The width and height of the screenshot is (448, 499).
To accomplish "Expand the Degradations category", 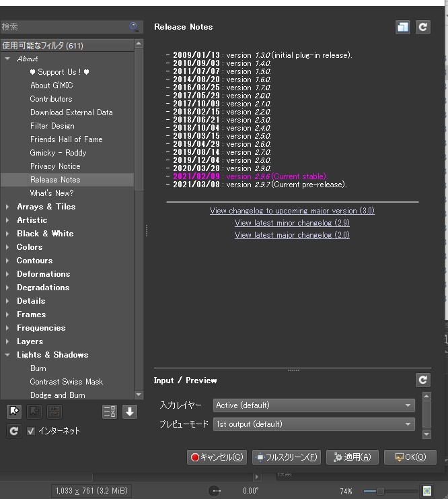I will (7, 288).
